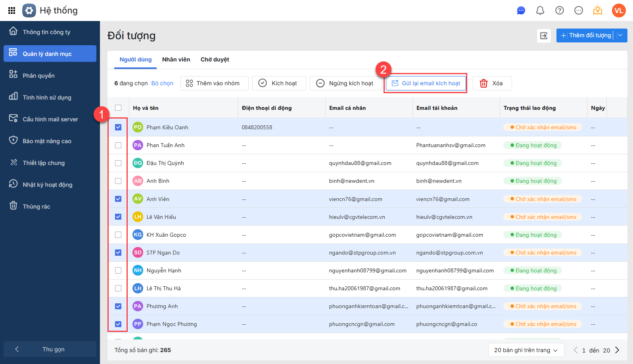Click the export list icon button
This screenshot has height=364, width=633.
[x=543, y=36]
